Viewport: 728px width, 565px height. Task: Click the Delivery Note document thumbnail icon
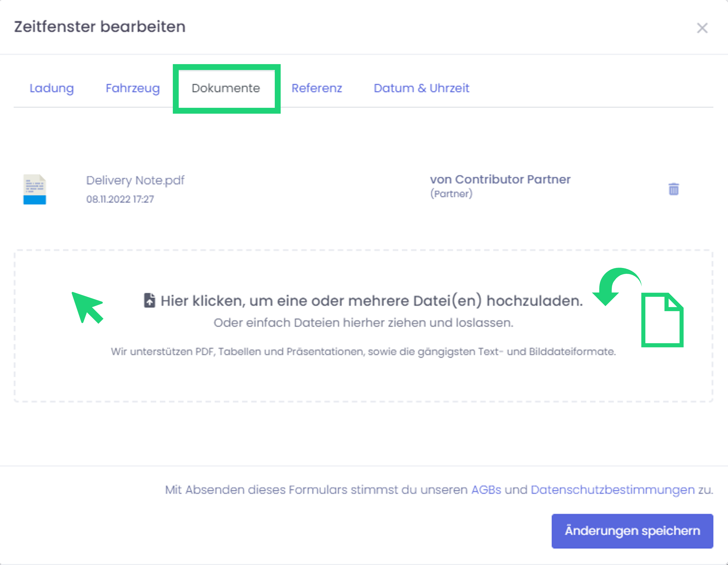(x=35, y=189)
